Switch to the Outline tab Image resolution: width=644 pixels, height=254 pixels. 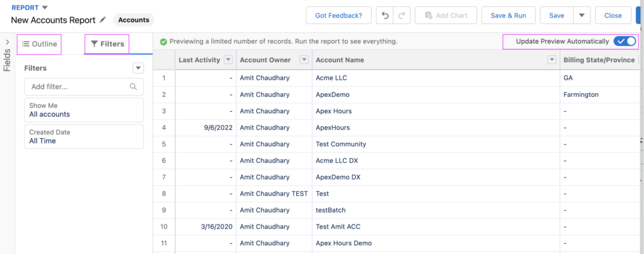[x=40, y=44]
